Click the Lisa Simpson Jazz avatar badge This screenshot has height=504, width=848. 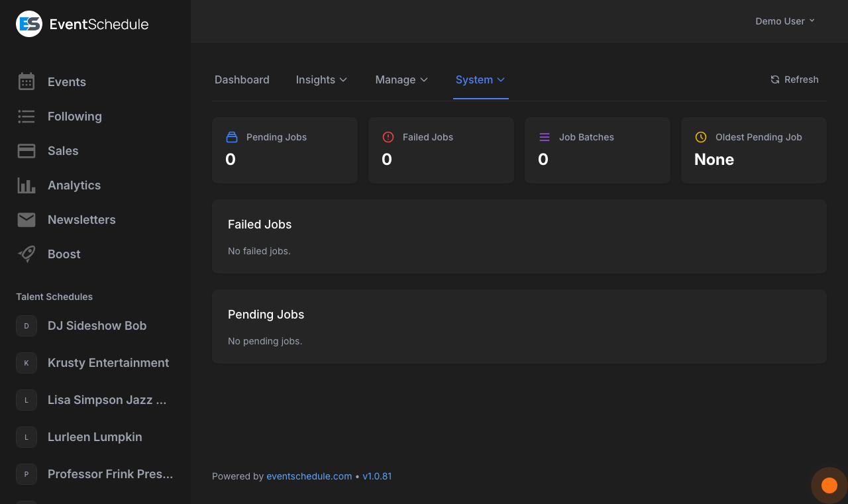coord(26,400)
